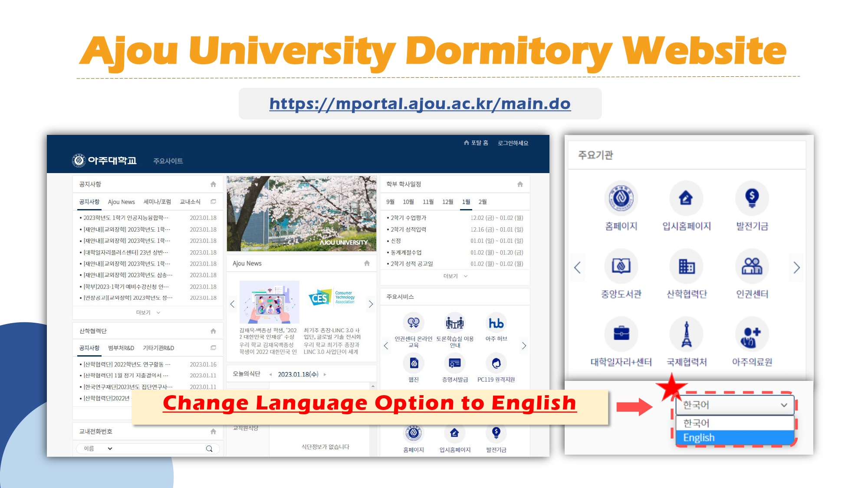The height and width of the screenshot is (488, 868).
Task: Show next 주요기관 page with right chevron
Action: (x=796, y=267)
